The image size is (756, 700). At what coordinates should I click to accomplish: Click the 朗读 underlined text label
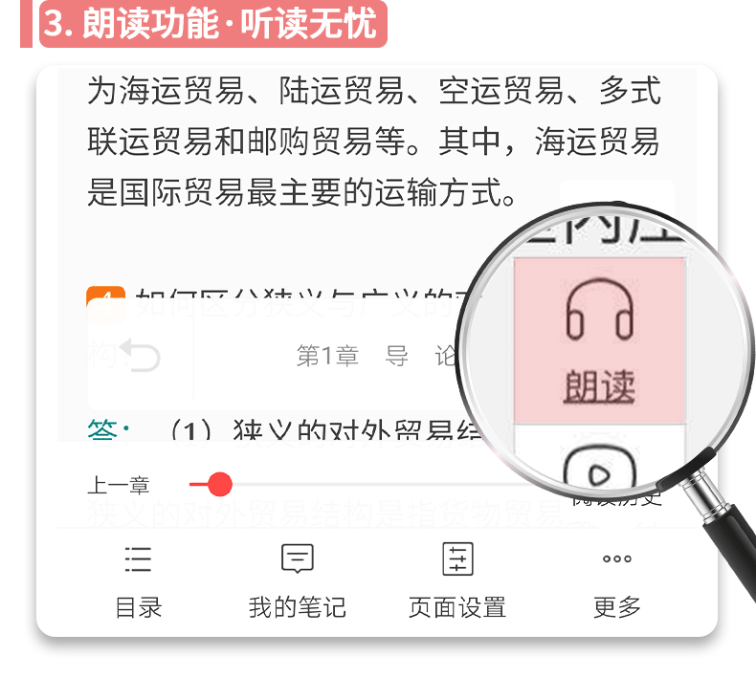click(x=599, y=387)
